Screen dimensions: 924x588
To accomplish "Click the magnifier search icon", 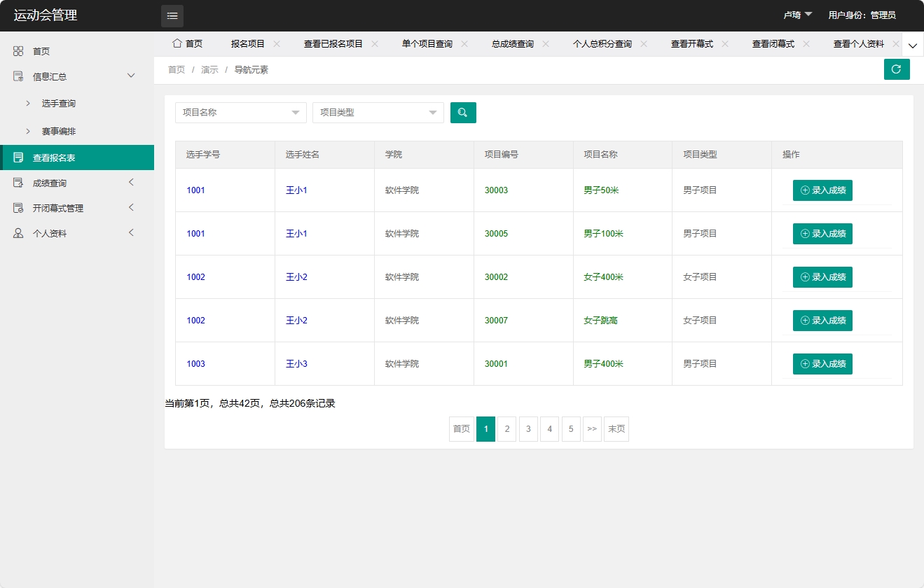I will [463, 112].
